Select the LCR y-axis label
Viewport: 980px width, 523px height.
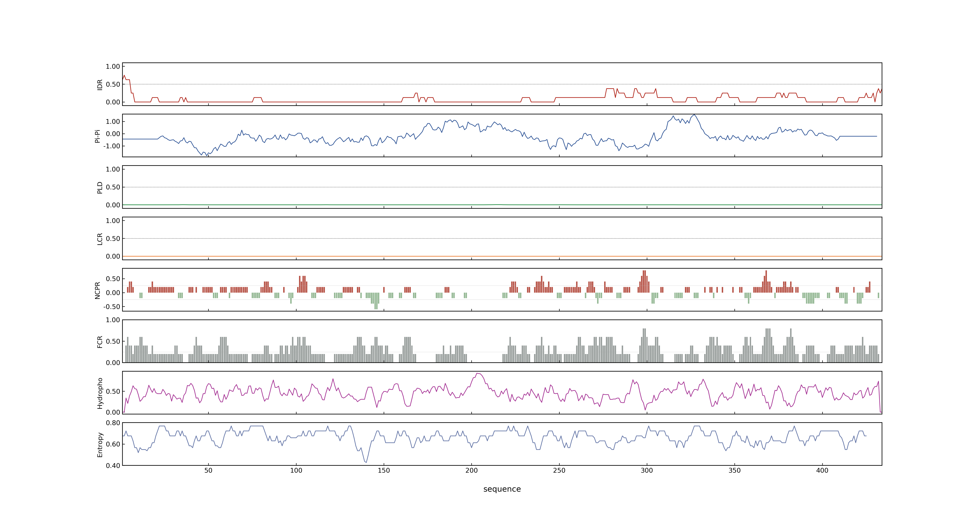100,239
